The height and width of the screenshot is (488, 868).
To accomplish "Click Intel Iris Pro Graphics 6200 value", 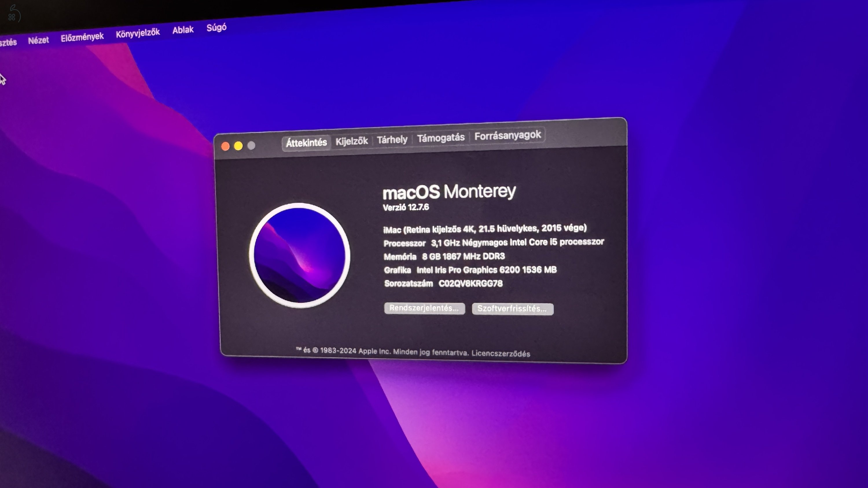I will click(487, 270).
